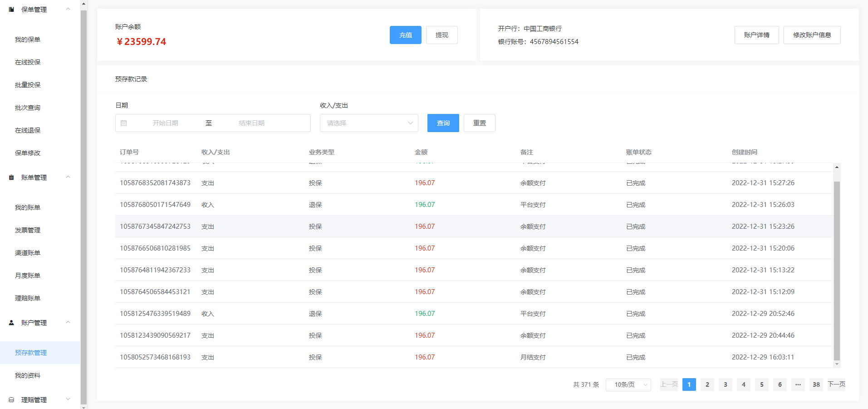The width and height of the screenshot is (868, 409).
Task: Open 保单修改 menu item
Action: click(x=28, y=153)
